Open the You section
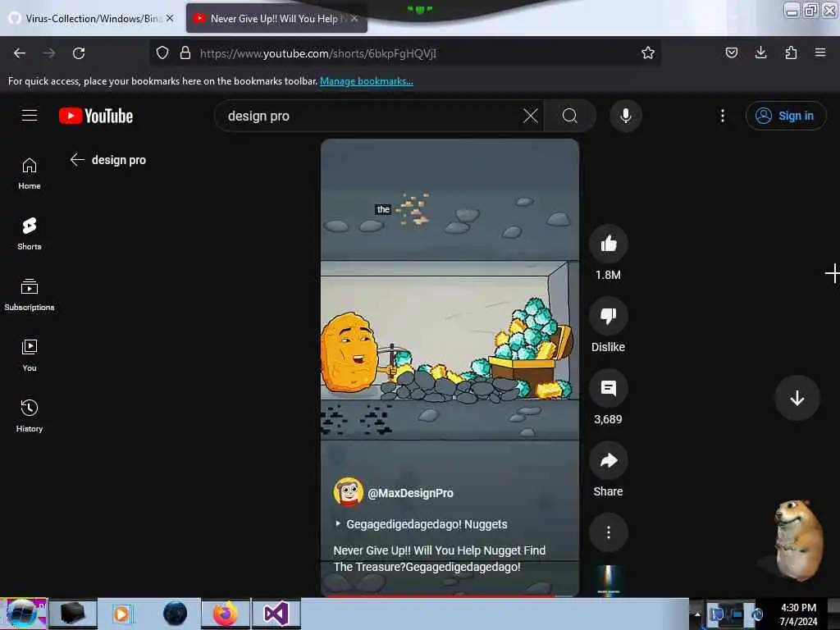840x630 pixels. point(30,355)
